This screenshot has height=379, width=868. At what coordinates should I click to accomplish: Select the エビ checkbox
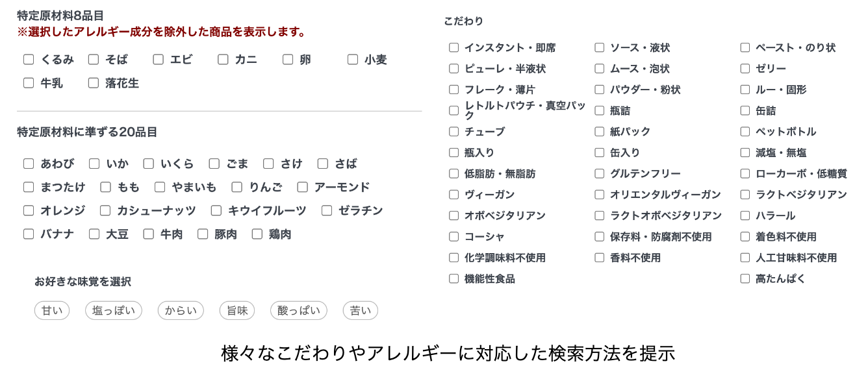coord(159,60)
